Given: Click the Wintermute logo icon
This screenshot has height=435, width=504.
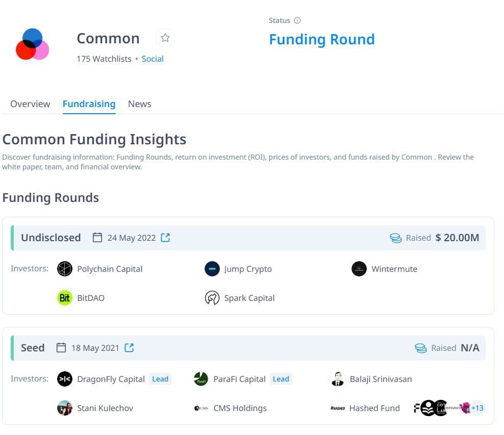Looking at the screenshot, I should point(359,269).
